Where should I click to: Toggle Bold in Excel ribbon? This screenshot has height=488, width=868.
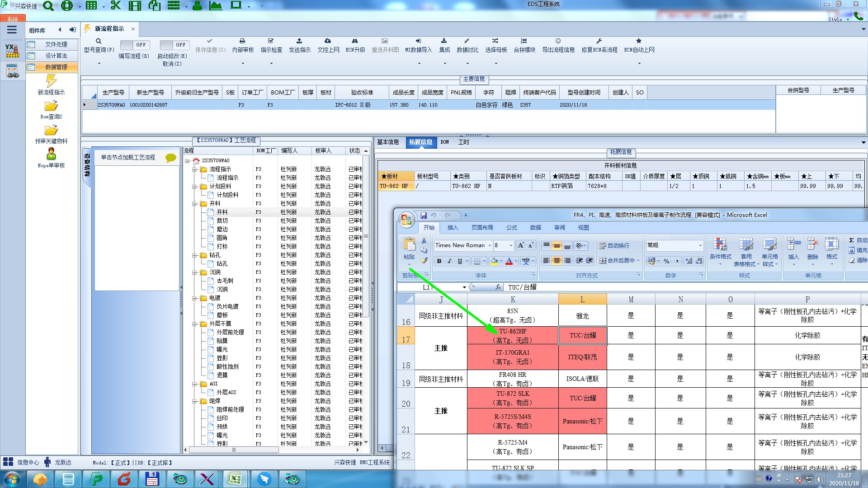pos(439,261)
